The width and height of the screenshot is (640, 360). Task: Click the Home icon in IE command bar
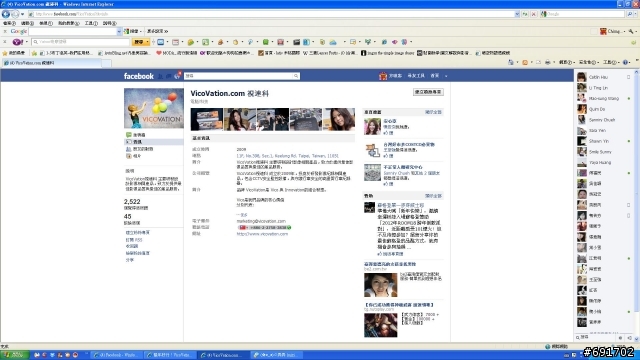coord(511,62)
